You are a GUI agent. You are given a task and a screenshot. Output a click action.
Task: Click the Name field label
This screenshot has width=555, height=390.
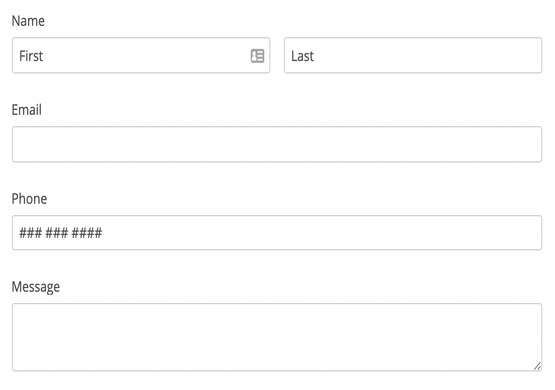coord(28,21)
